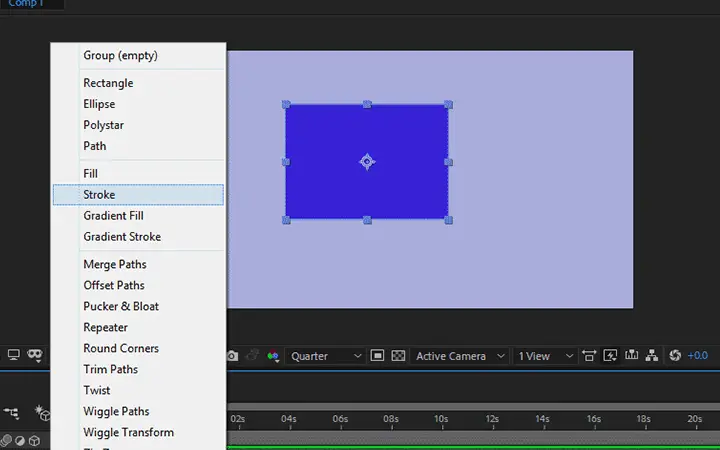
Task: Expand the 1 View layout dropdown
Action: point(545,356)
